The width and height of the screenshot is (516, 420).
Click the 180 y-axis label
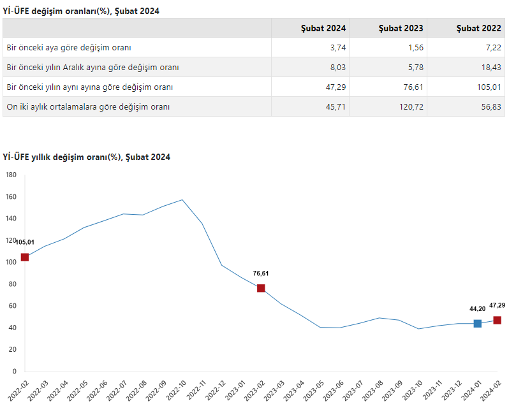pos(10,175)
